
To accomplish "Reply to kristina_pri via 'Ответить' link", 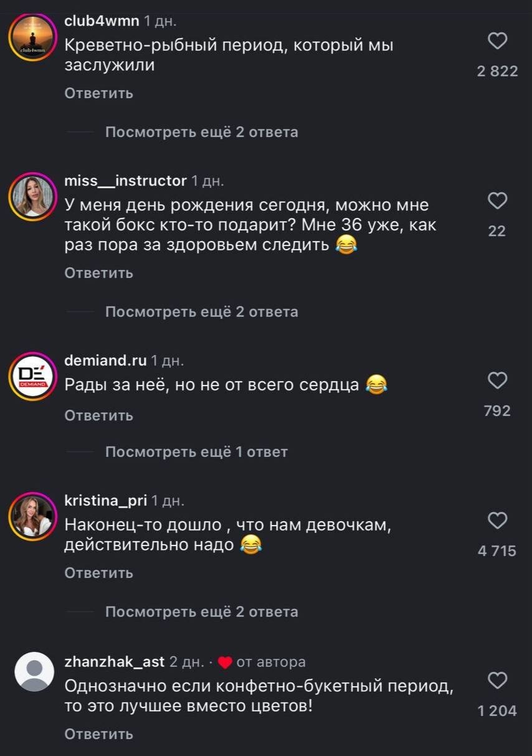I will coord(98,572).
